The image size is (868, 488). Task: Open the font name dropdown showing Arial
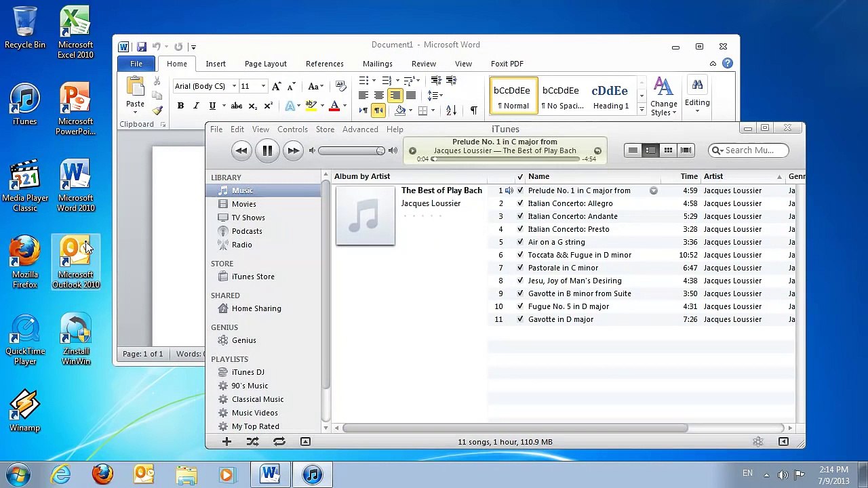(234, 86)
